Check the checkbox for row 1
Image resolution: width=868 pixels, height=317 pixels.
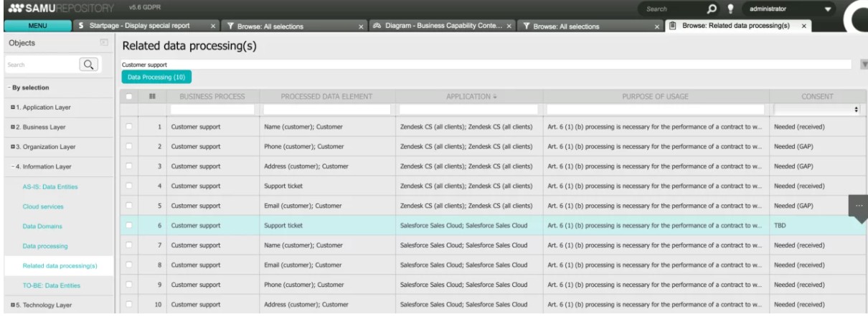tap(130, 127)
